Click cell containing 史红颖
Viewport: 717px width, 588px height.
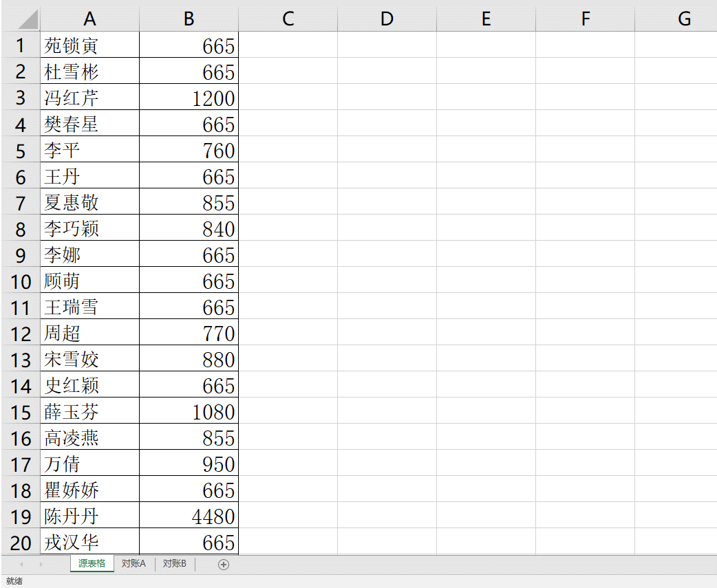click(89, 384)
